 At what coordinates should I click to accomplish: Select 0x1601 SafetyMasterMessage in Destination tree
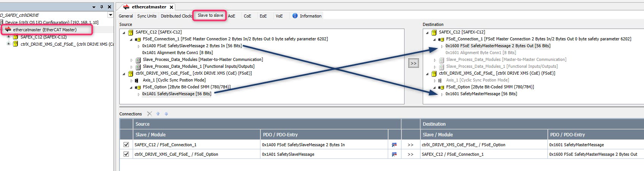point(481,94)
